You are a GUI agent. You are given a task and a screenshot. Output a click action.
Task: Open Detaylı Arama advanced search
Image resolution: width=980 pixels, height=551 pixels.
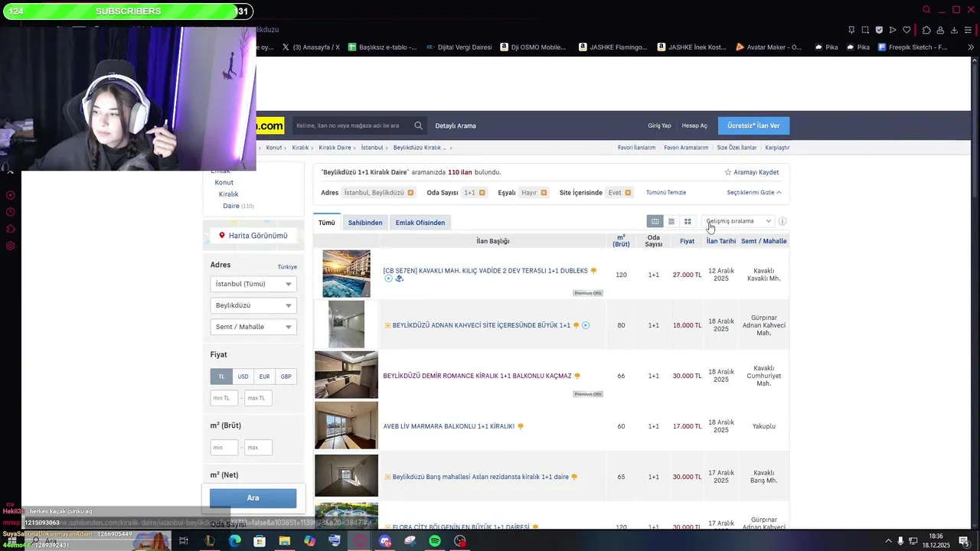click(456, 126)
